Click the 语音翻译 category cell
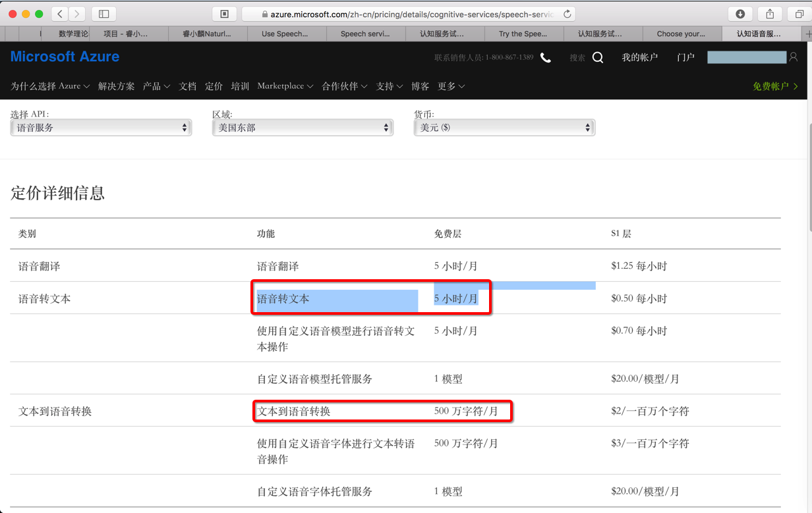 point(40,267)
